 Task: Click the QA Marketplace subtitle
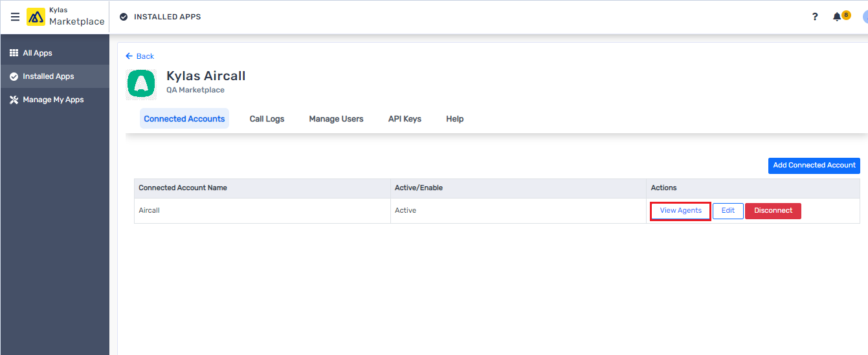tap(195, 90)
